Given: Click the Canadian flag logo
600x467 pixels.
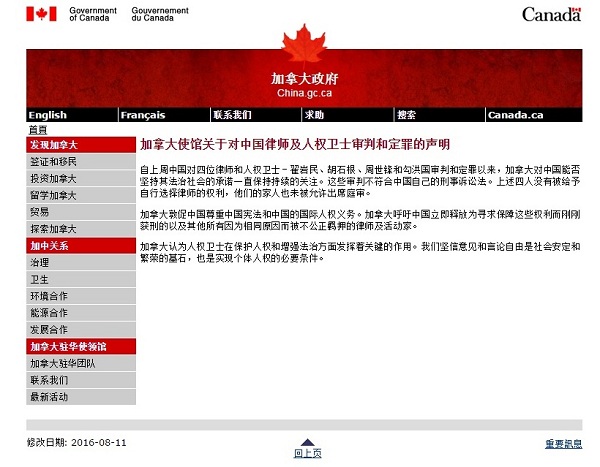Looking at the screenshot, I should (x=41, y=14).
